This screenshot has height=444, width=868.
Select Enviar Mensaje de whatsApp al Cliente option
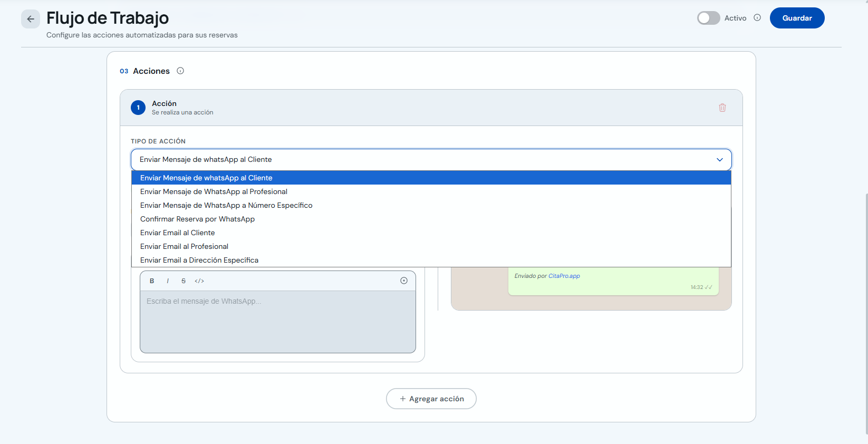coord(431,178)
